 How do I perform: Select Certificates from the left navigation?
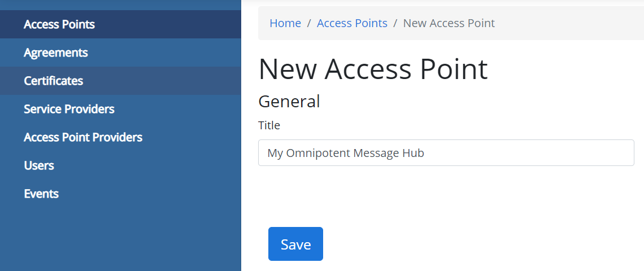pyautogui.click(x=54, y=81)
